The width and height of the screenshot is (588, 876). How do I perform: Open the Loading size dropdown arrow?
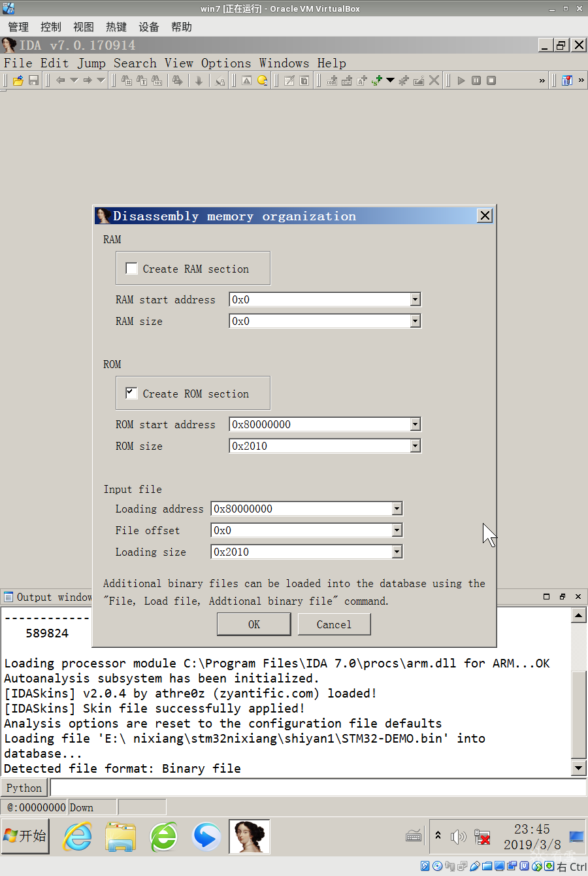coord(397,552)
